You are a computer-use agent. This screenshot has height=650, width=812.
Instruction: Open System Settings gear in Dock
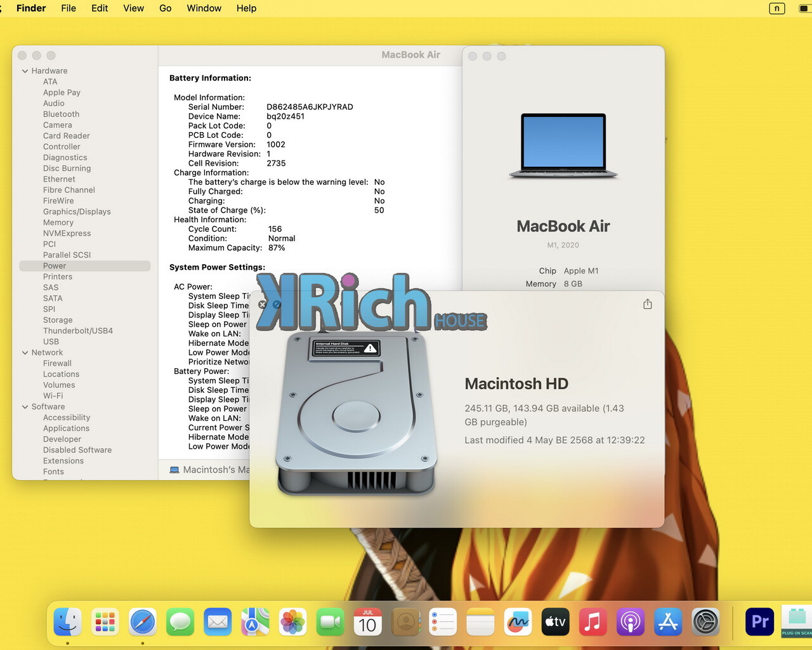point(705,622)
